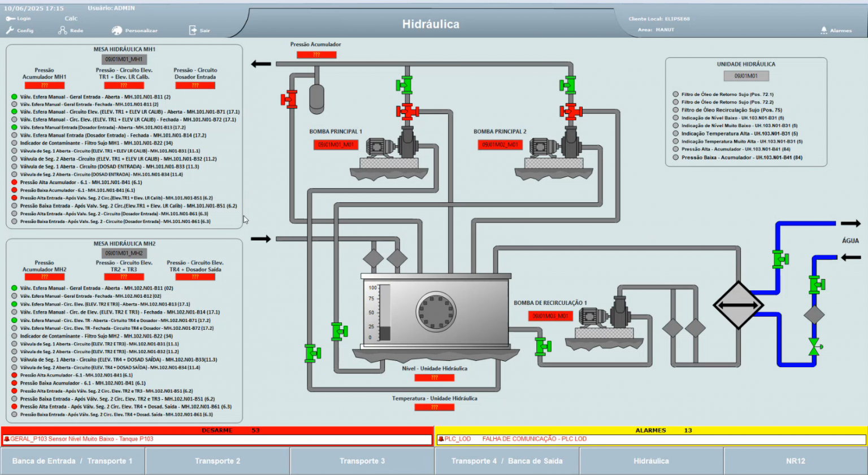Open Banca de Entrada / Transporte 1 screen
The width and height of the screenshot is (868, 475).
coord(72,460)
